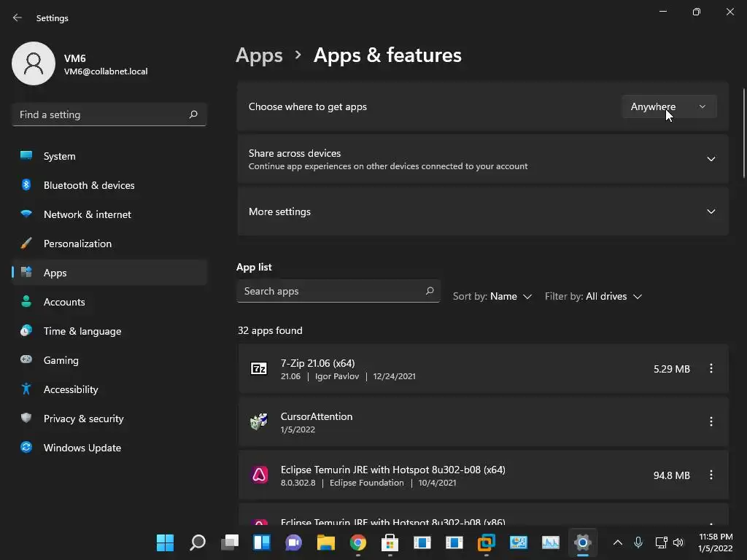Open more options for CursorAttention
The width and height of the screenshot is (747, 560).
pos(711,421)
